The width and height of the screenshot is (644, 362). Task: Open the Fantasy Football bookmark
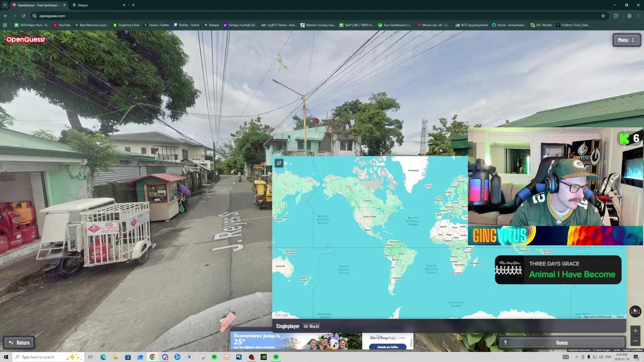(240, 25)
